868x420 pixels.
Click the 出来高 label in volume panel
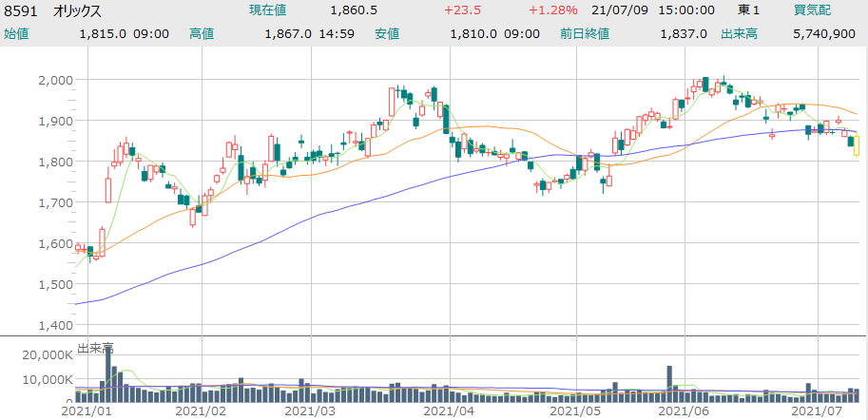pyautogui.click(x=95, y=349)
